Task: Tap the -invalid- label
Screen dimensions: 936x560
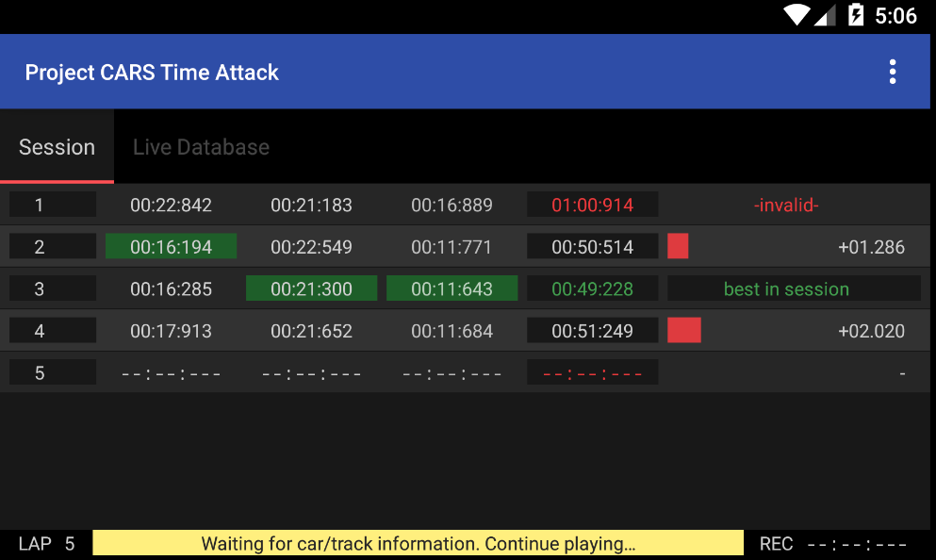Action: [786, 205]
